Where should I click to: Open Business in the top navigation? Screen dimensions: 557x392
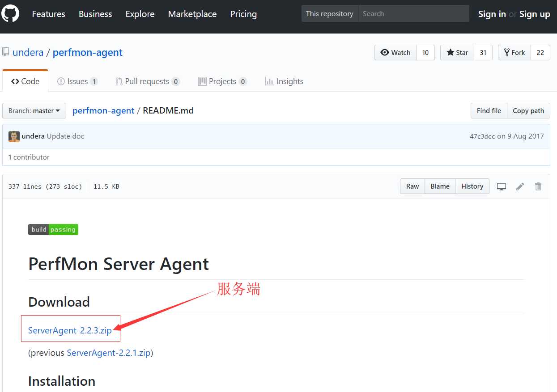(95, 14)
